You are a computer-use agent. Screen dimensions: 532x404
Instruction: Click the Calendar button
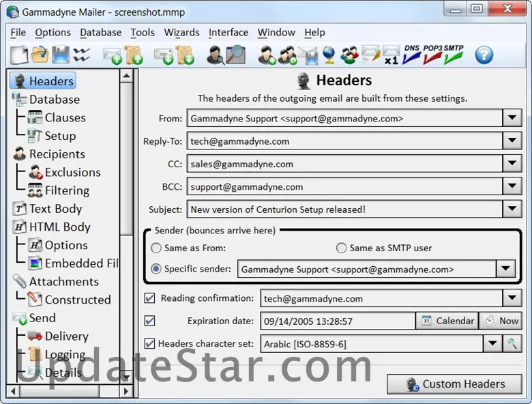447,321
